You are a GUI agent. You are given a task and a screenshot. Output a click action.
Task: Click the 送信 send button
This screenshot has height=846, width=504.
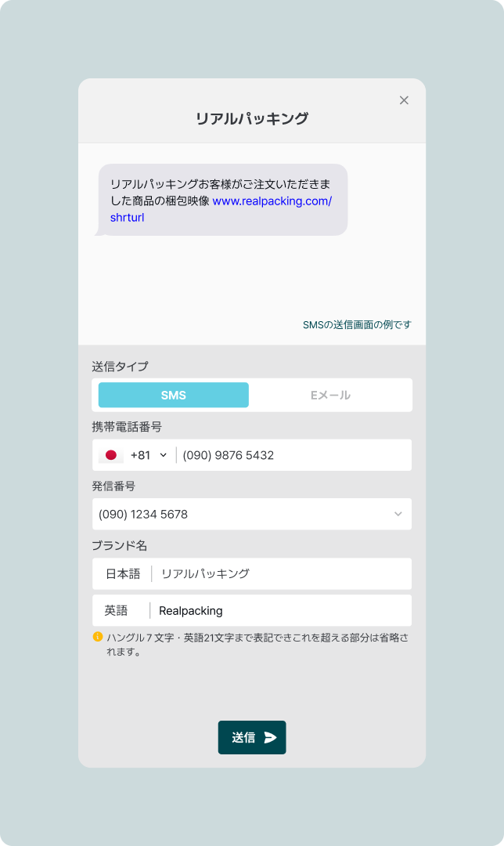[252, 738]
